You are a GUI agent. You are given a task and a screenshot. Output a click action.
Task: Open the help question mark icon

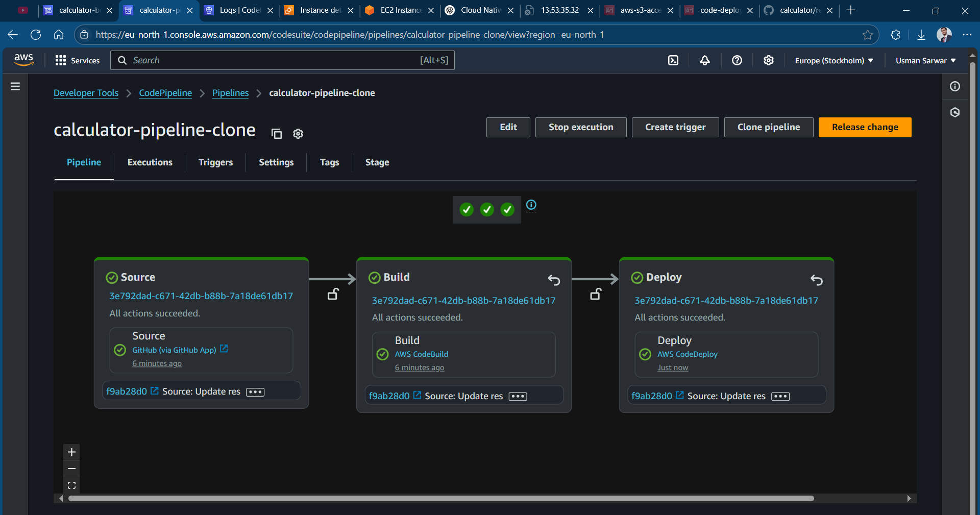pyautogui.click(x=737, y=60)
